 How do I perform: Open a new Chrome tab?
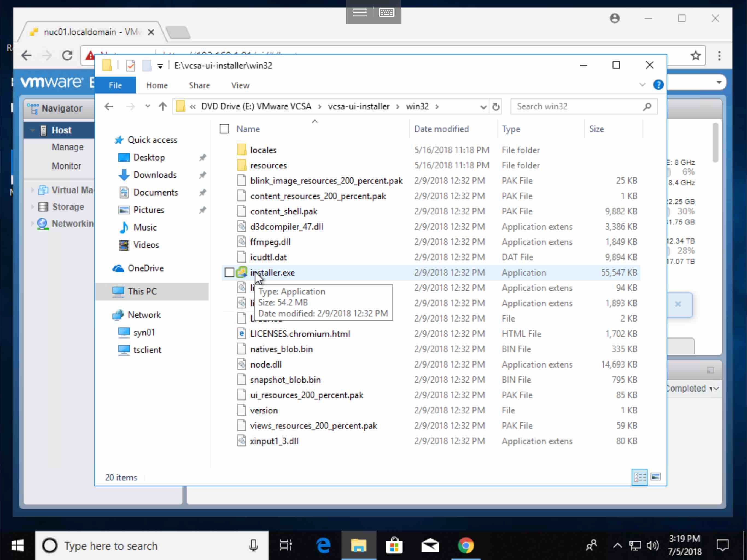[178, 33]
